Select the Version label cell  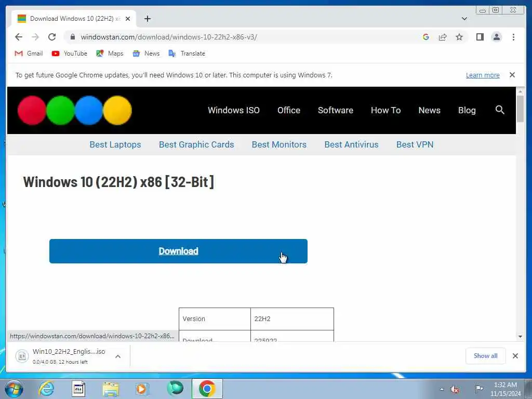pyautogui.click(x=215, y=319)
